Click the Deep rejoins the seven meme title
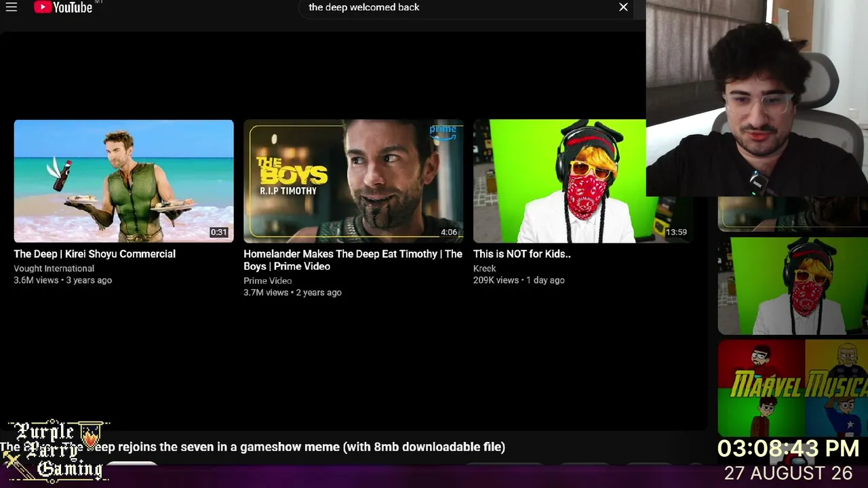This screenshot has height=488, width=868. tap(252, 447)
